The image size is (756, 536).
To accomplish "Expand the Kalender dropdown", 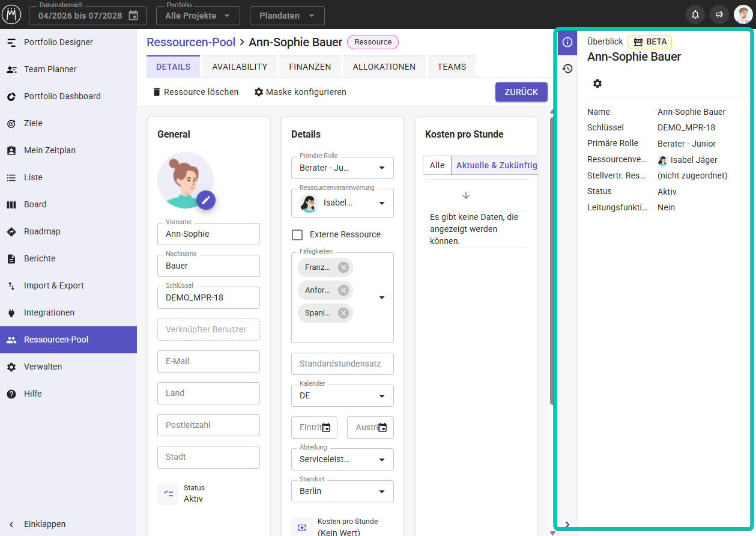I will tap(382, 396).
